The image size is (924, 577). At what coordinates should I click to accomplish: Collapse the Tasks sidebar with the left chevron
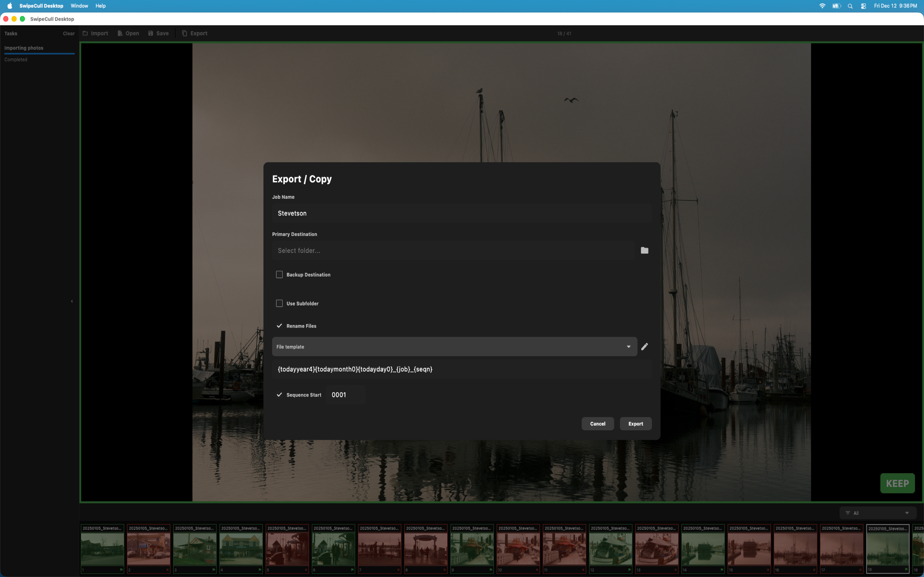point(72,301)
